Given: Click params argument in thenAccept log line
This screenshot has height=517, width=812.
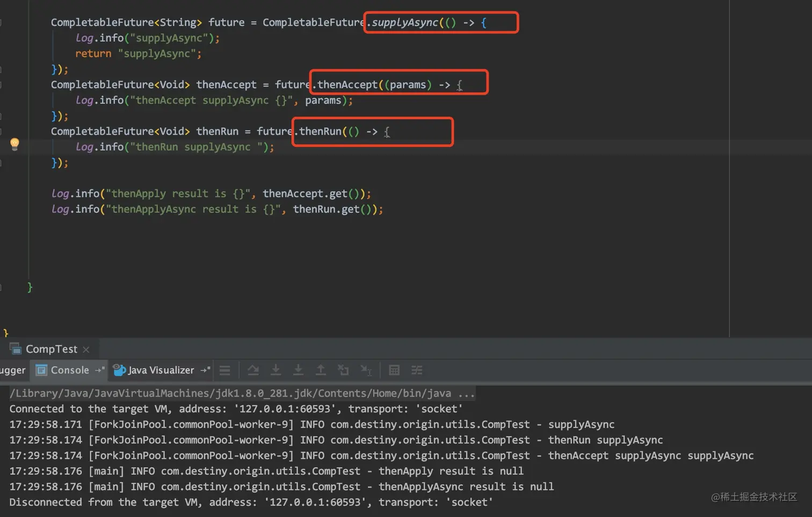Looking at the screenshot, I should point(323,100).
